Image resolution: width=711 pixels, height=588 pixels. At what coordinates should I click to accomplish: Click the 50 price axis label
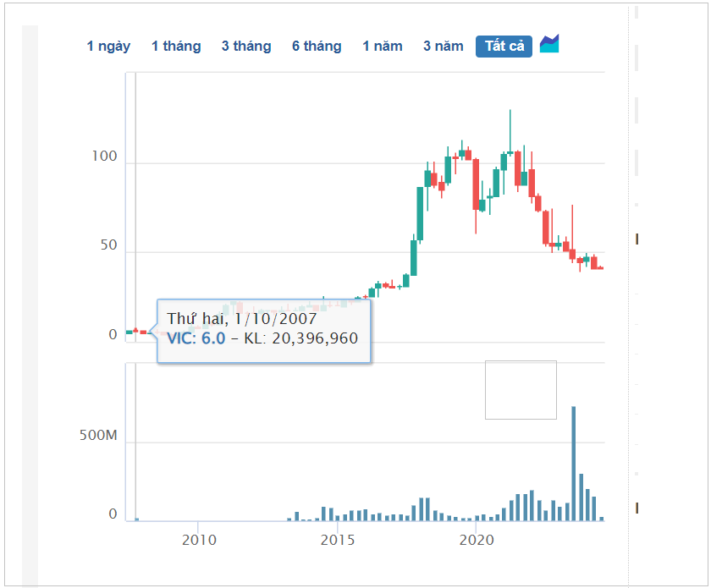(x=107, y=245)
